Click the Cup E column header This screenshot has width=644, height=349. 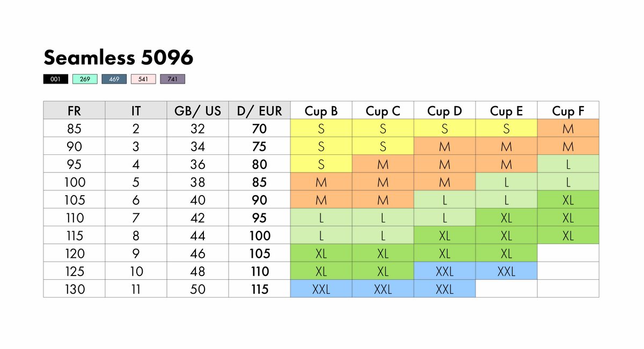tap(506, 111)
